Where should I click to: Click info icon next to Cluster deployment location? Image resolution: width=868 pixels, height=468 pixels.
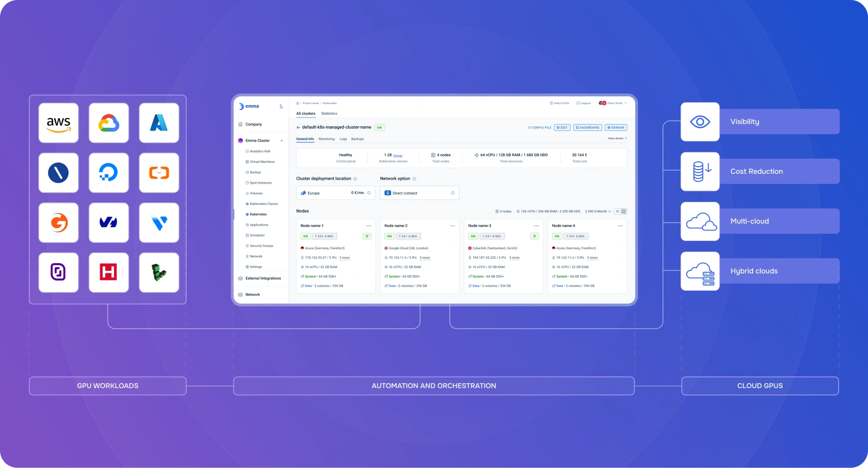[x=355, y=179]
